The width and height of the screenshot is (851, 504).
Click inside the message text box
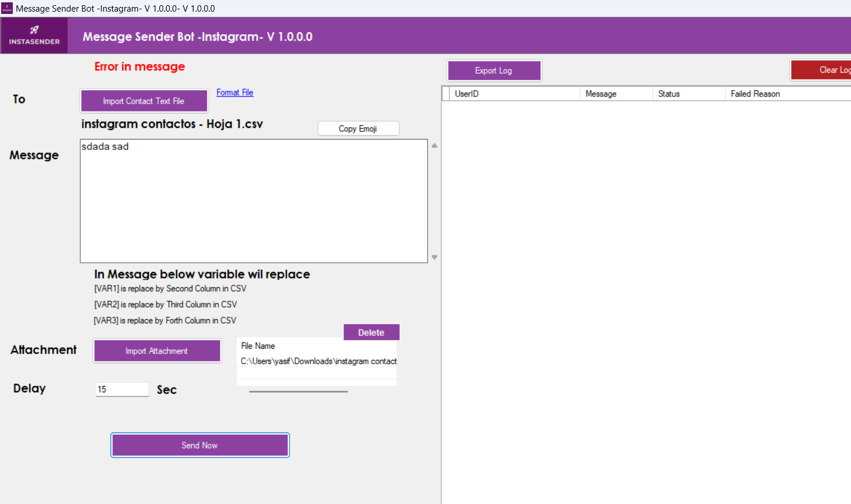pos(254,201)
